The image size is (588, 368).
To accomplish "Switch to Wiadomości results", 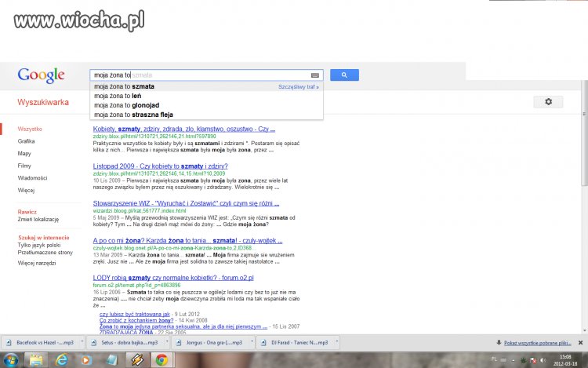I will pos(32,178).
